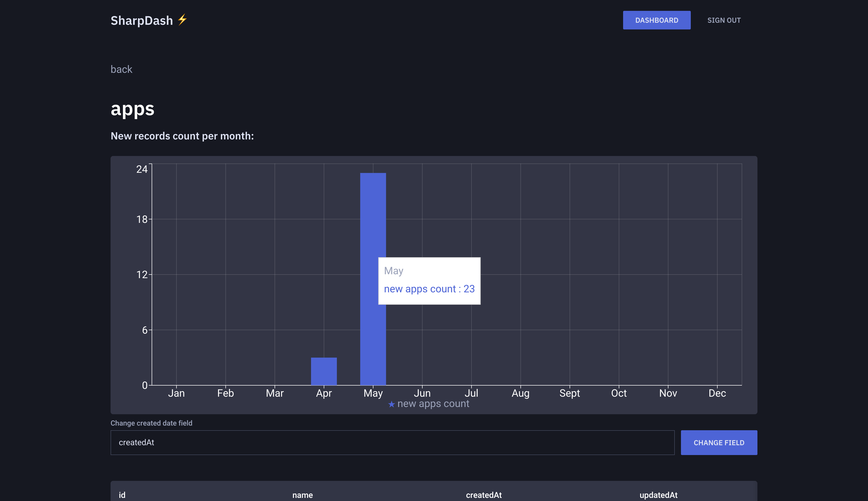
Task: Click the updatedAt column header
Action: click(x=658, y=495)
